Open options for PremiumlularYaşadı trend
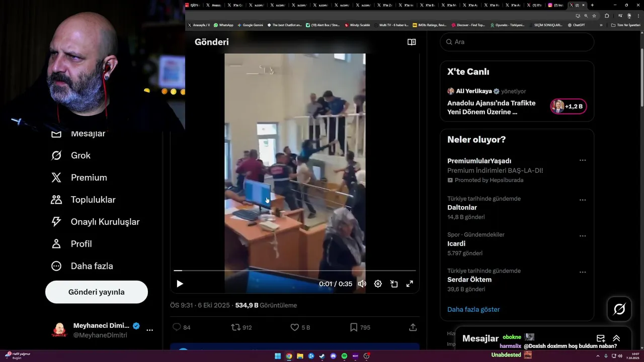Screen dimensions: 644x362 583,160
